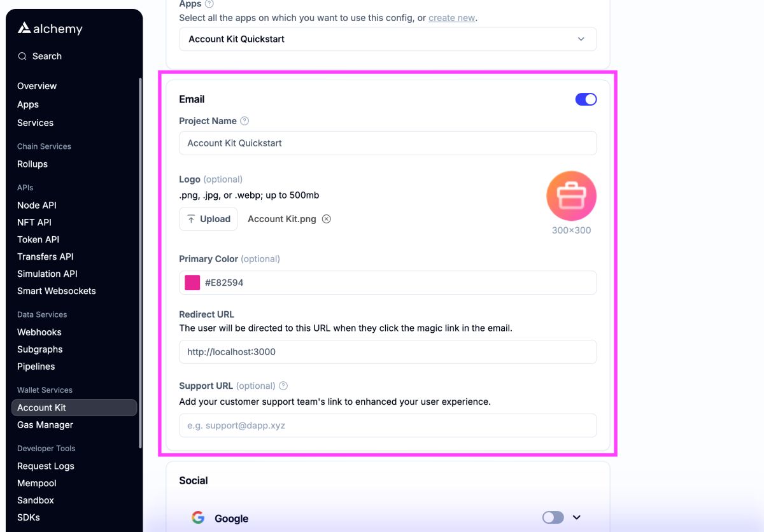Viewport: 764px width, 532px height.
Task: Click the Apps help question icon
Action: tap(209, 4)
